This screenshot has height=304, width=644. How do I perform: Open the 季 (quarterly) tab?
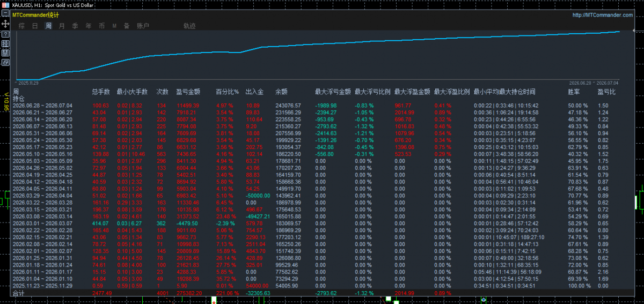(75, 26)
